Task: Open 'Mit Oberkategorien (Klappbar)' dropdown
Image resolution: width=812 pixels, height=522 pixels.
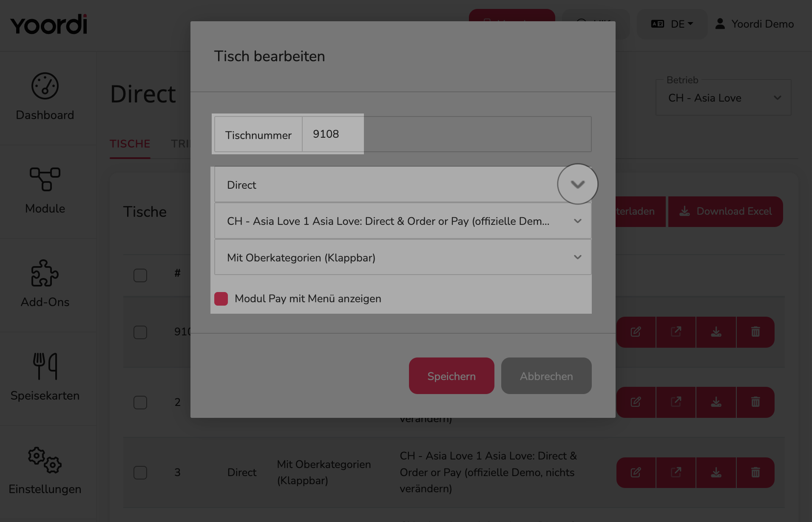Action: coord(403,257)
